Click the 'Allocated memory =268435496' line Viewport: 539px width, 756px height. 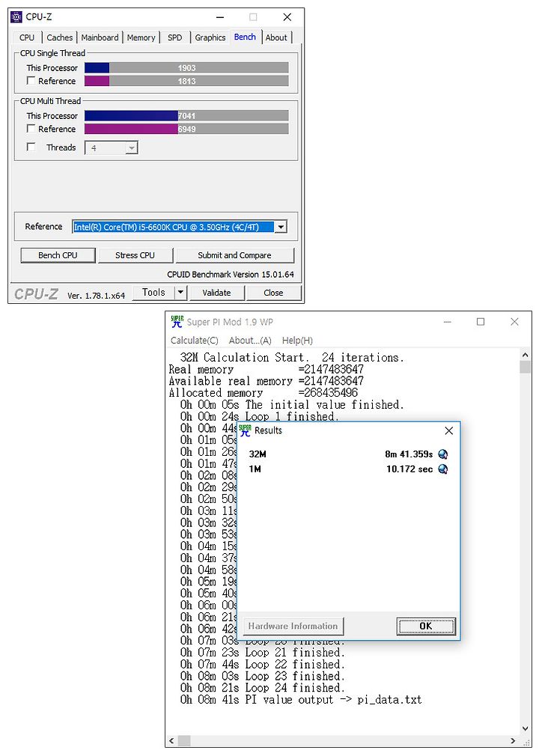point(264,393)
